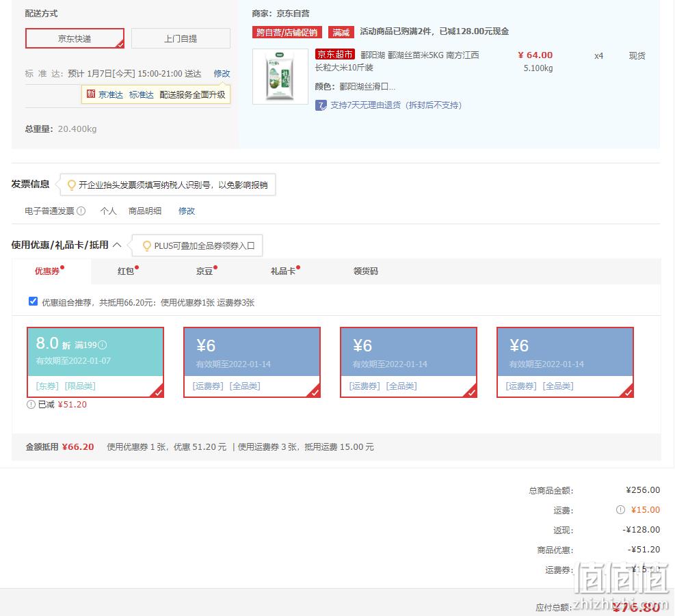Switch to the 红包 tab
Screen dimensions: 675x616
126,271
